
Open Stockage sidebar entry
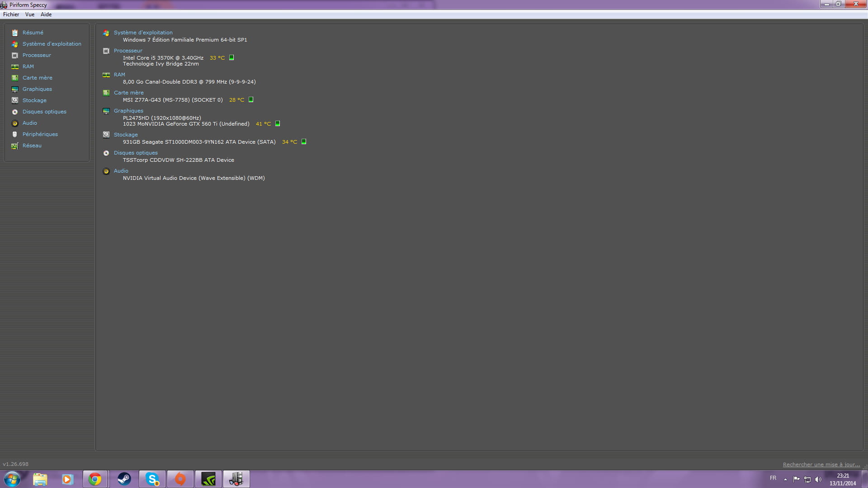pos(34,100)
